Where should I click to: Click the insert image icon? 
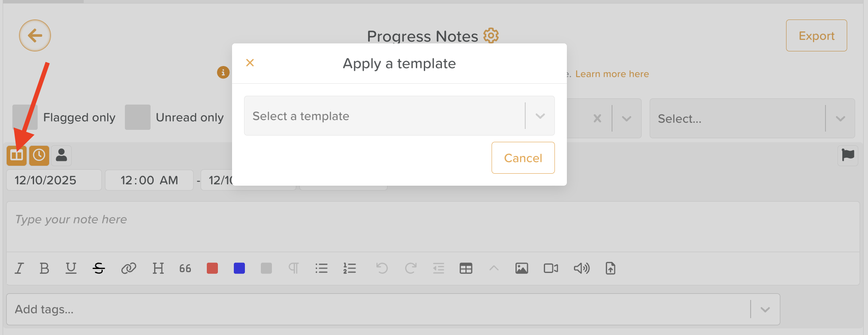coord(522,269)
